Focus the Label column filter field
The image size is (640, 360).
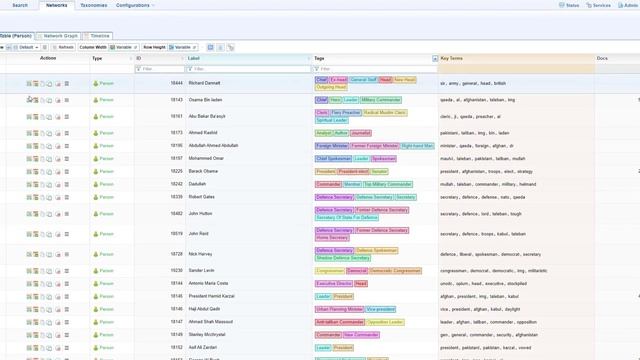(249, 69)
